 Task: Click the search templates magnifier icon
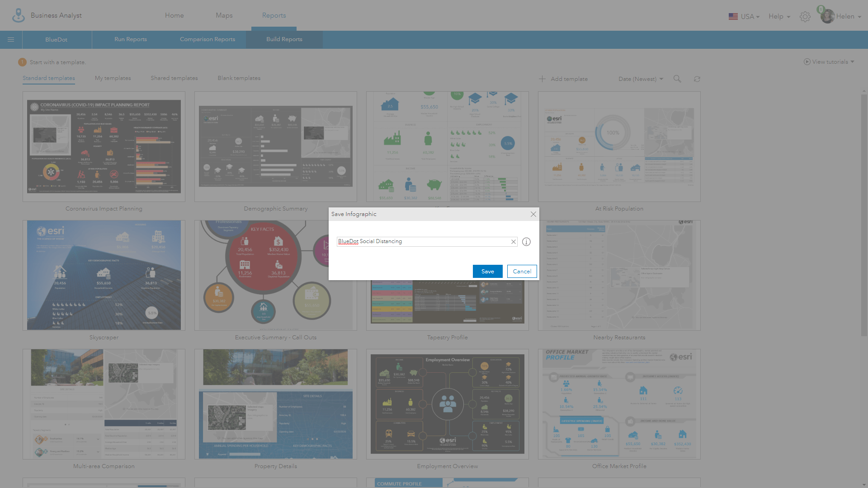tap(677, 79)
